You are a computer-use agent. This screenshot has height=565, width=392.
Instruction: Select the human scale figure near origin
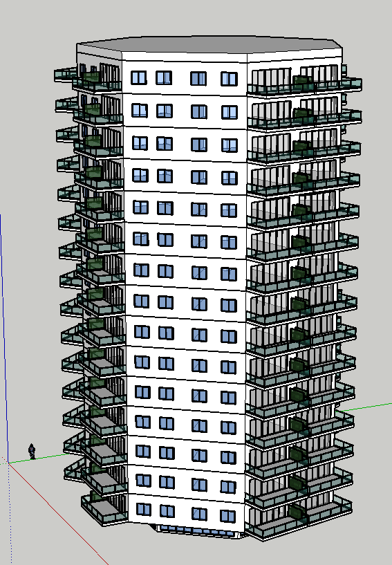pos(32,452)
